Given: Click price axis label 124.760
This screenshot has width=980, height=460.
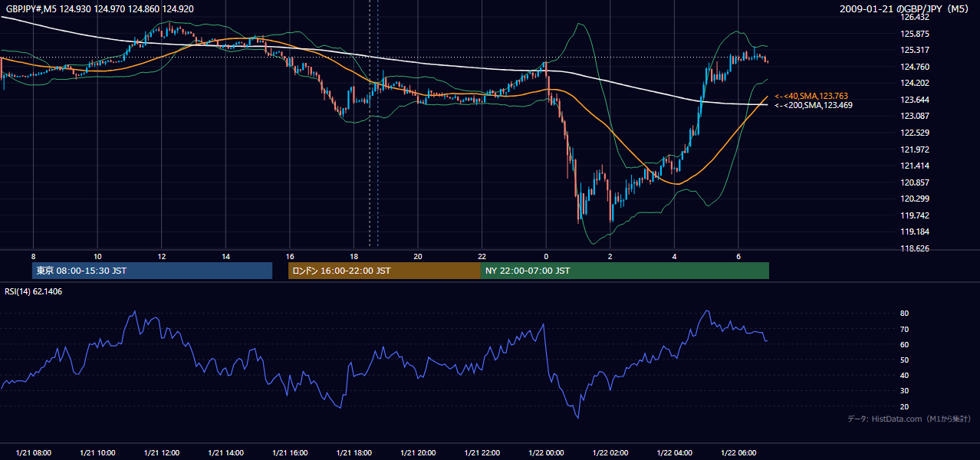Looking at the screenshot, I should (x=915, y=67).
